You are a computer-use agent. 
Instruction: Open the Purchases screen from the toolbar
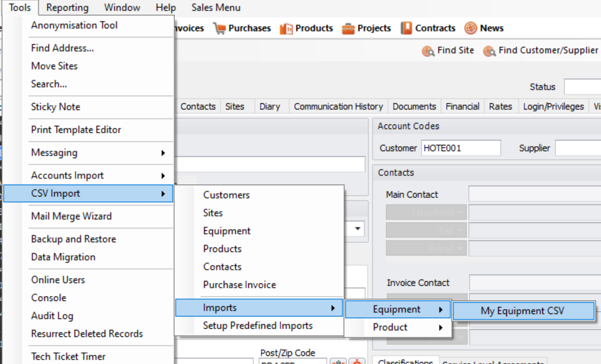[x=242, y=28]
